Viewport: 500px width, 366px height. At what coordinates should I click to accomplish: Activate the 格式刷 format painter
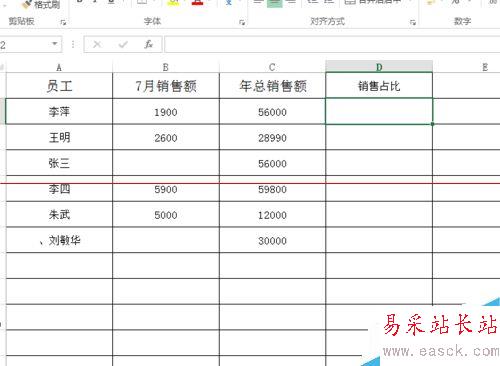tap(41, 4)
